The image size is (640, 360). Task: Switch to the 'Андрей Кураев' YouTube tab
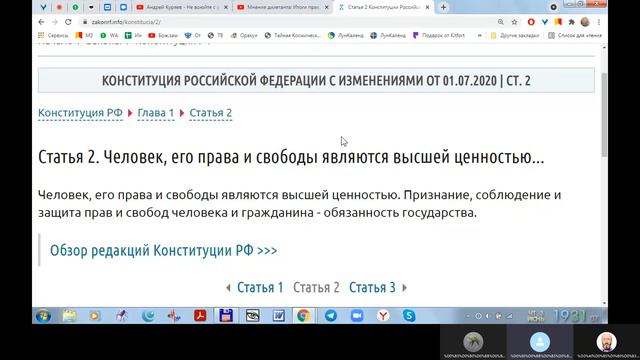click(x=182, y=7)
